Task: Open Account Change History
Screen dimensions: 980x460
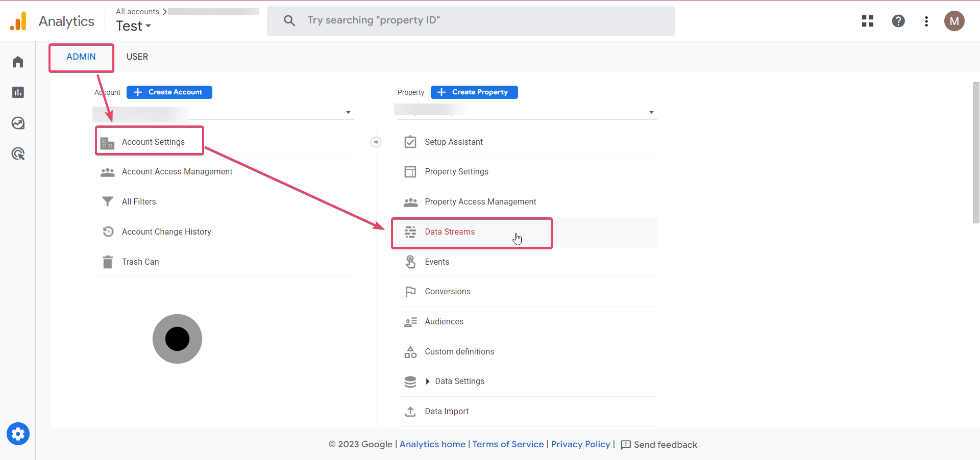Action: [x=225, y=232]
